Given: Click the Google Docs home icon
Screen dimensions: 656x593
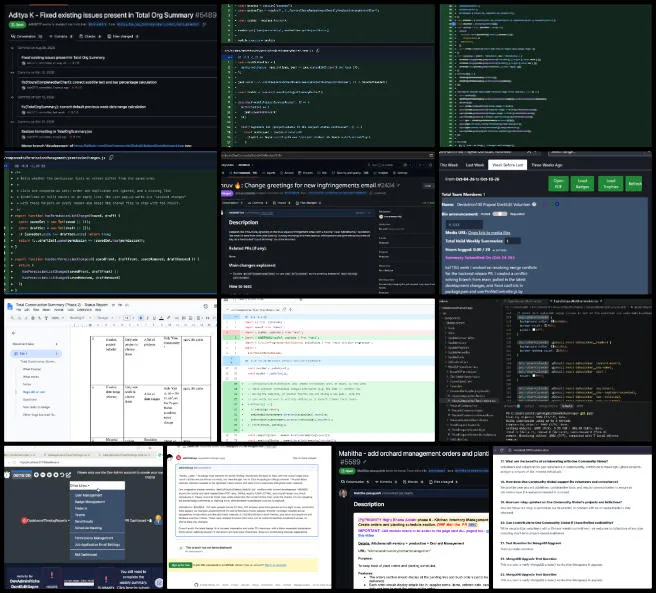Looking at the screenshot, I should click(x=10, y=307).
